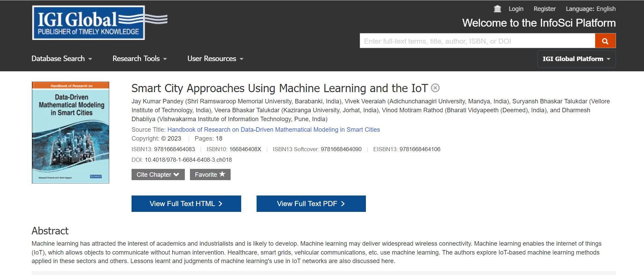Click the IGI Global logo
The image size is (644, 275).
99,23
